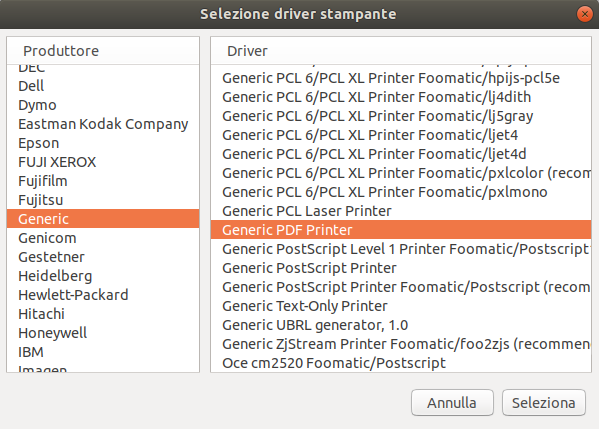Select the Foomatic/ljet4d PCL 6 driver
Viewport: 599px width, 429px height.
[401, 154]
